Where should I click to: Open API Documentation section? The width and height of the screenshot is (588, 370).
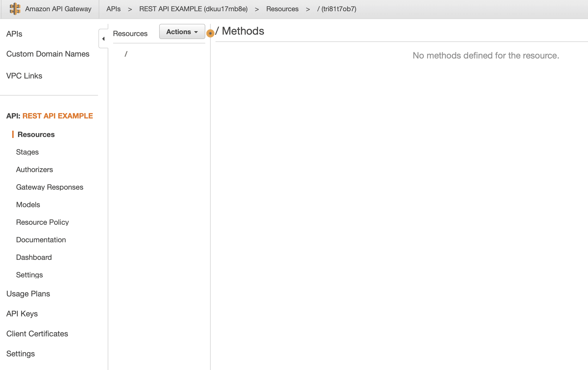pyautogui.click(x=41, y=240)
